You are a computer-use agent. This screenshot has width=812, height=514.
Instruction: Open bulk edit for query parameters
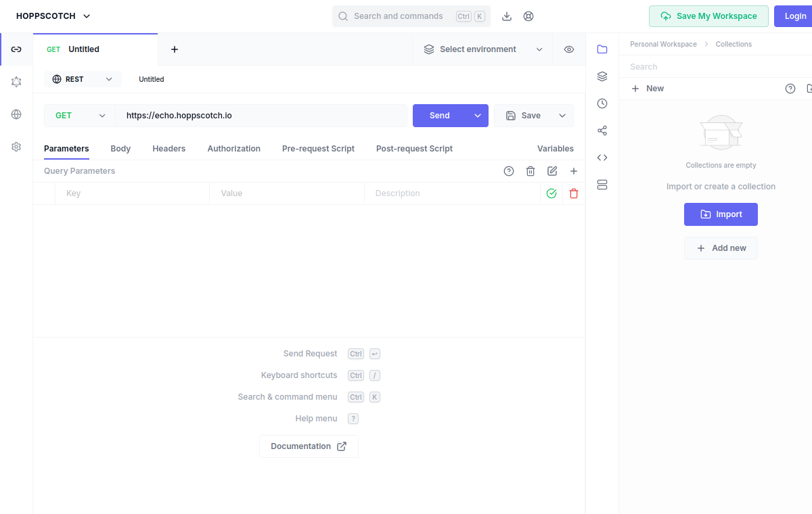[x=552, y=171]
